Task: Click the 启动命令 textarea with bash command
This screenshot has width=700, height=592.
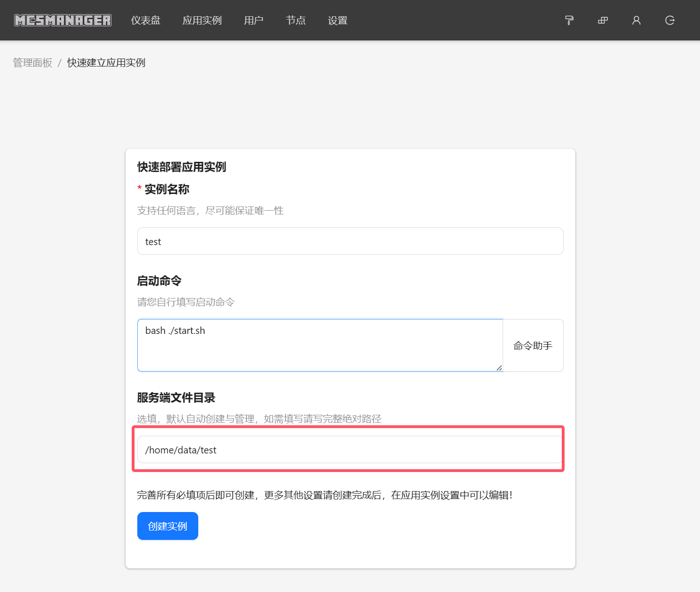Action: coord(320,345)
